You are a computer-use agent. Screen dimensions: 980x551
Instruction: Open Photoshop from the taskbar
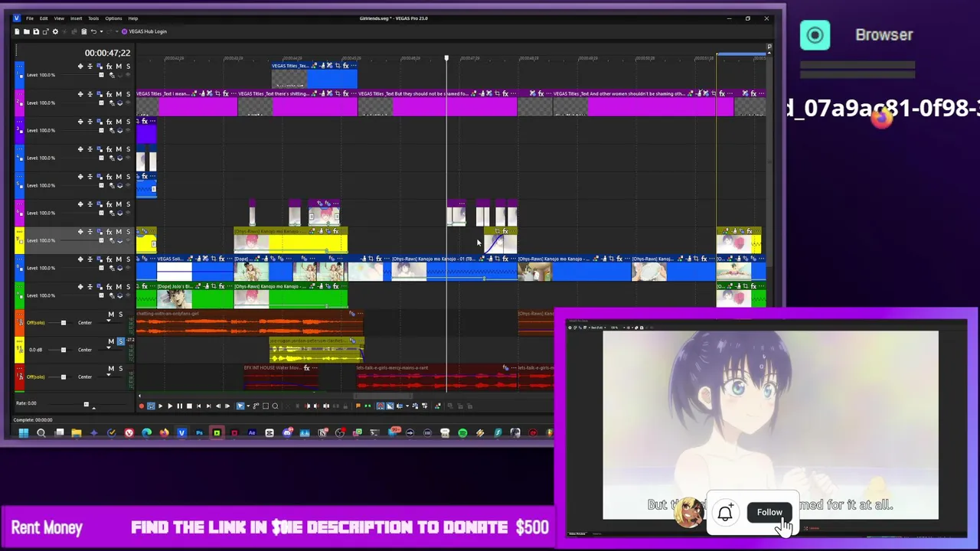pos(199,432)
